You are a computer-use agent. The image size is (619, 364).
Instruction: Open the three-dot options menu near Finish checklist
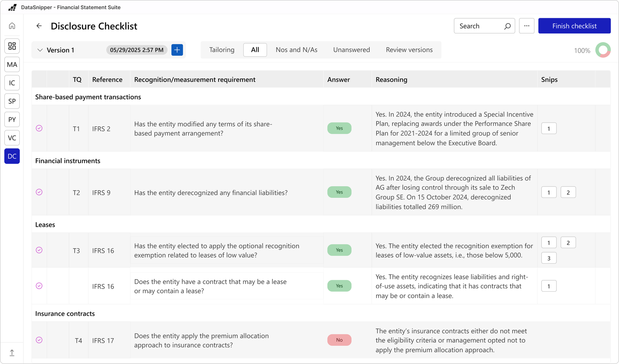(x=527, y=26)
